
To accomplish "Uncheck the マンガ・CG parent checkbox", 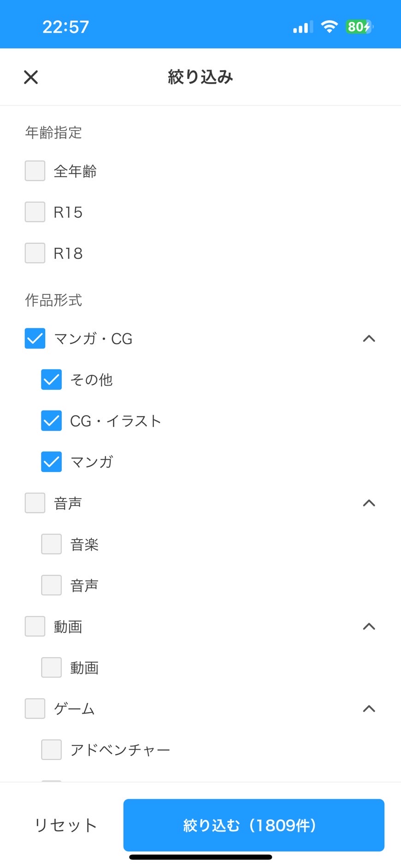I will 35,338.
